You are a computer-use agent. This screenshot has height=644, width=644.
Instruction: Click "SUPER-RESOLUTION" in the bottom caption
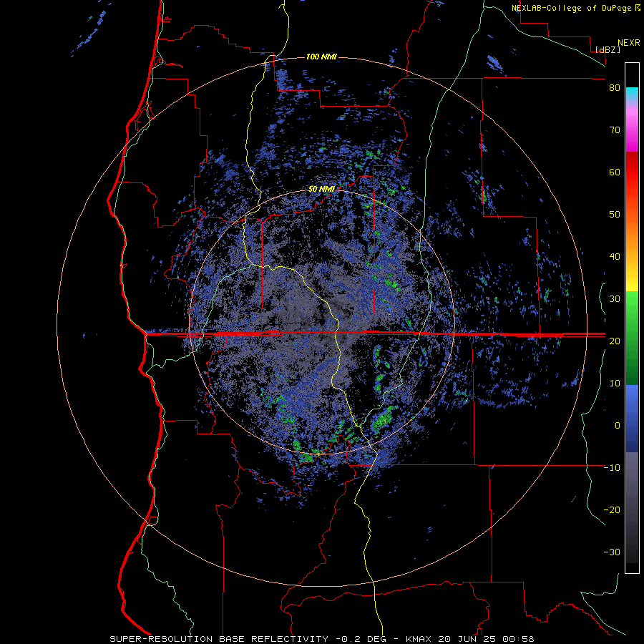pyautogui.click(x=161, y=639)
